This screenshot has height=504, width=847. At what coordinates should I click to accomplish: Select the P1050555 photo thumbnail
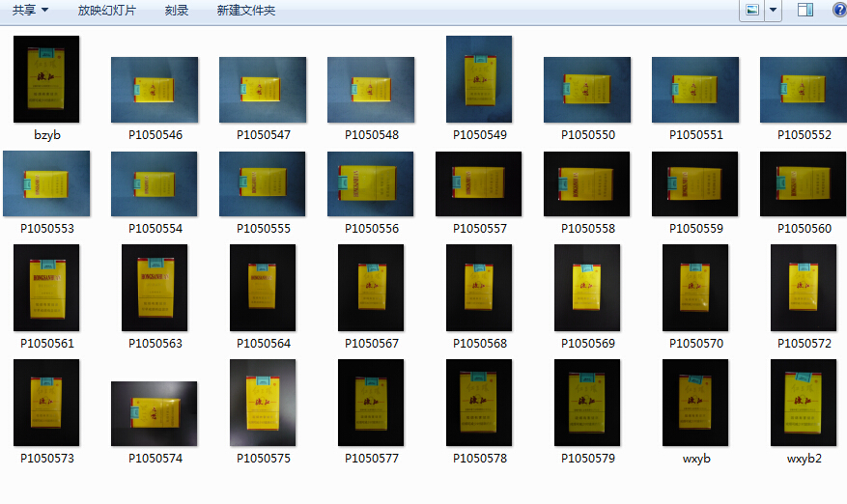(x=263, y=183)
